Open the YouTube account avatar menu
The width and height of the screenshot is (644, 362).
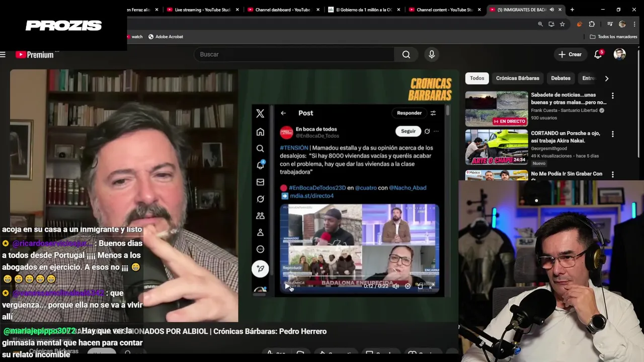point(620,54)
